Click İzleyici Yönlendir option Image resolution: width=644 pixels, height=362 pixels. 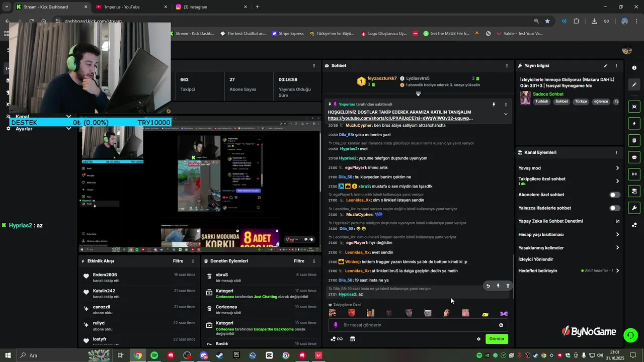coord(536,259)
